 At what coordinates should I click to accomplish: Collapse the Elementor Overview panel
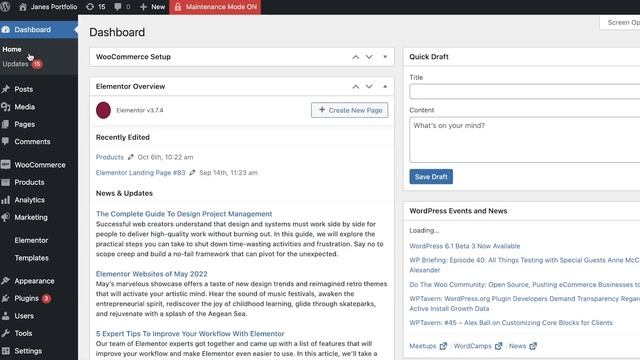(385, 87)
